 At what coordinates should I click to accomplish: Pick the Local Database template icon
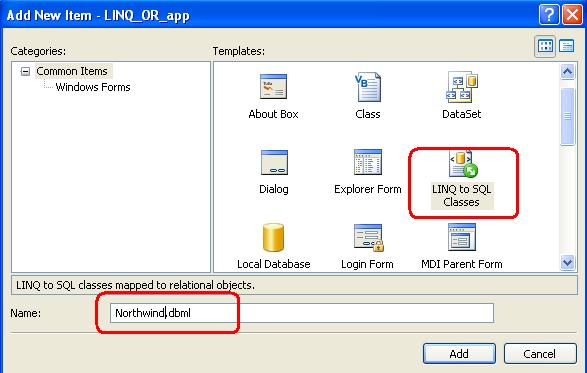tap(273, 237)
